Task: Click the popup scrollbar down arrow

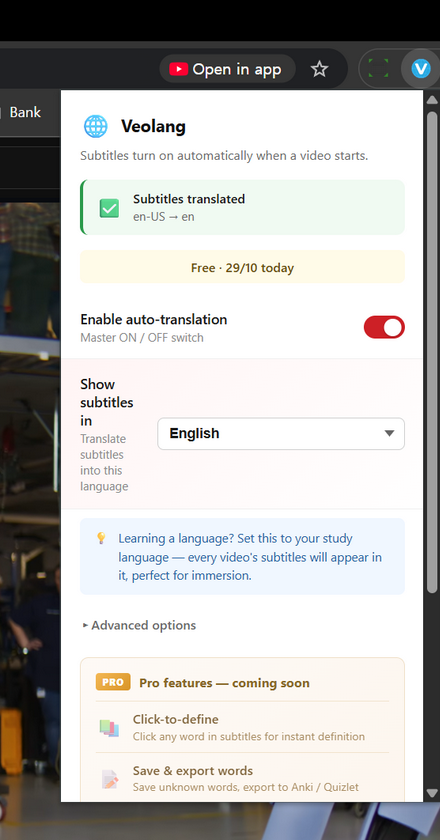Action: [432, 793]
